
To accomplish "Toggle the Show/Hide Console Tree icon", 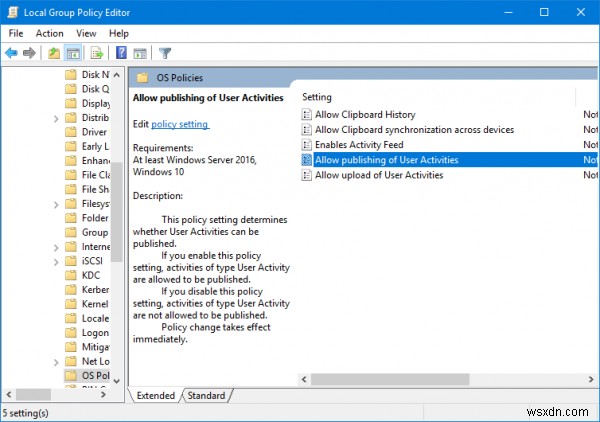I will click(x=73, y=53).
